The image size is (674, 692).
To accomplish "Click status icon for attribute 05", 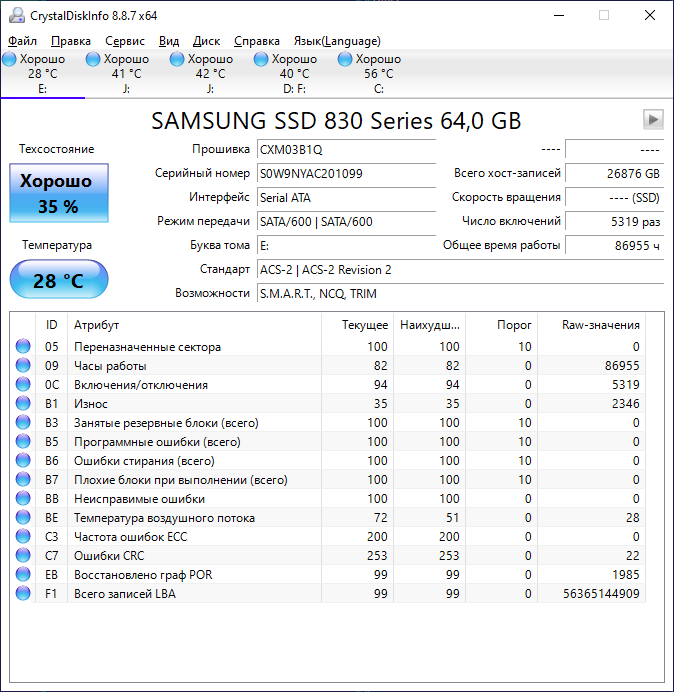I will point(23,346).
